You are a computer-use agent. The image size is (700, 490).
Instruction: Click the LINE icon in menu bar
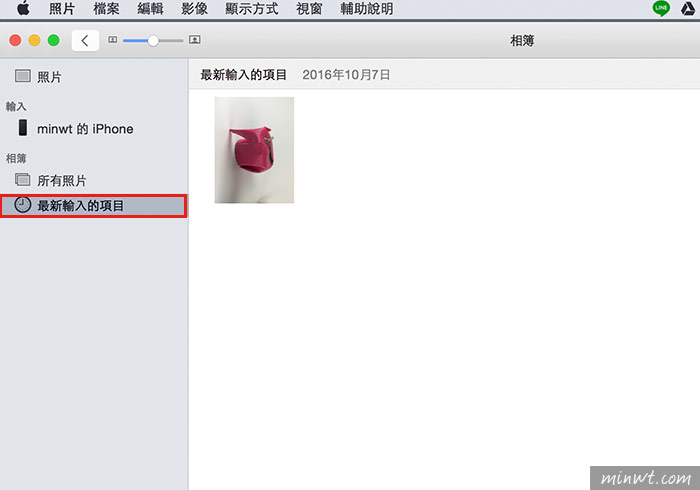coord(661,8)
